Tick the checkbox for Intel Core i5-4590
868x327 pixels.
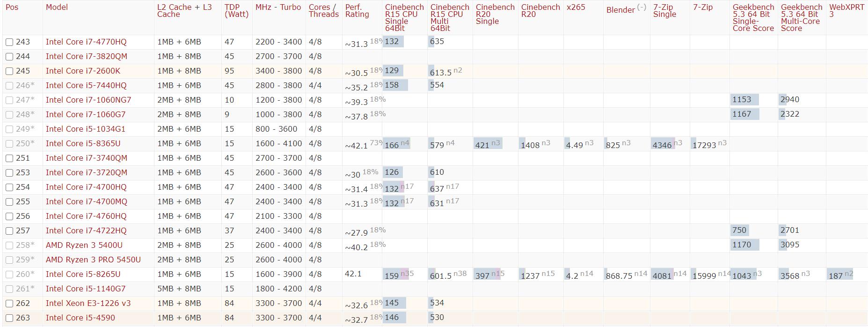(x=9, y=318)
